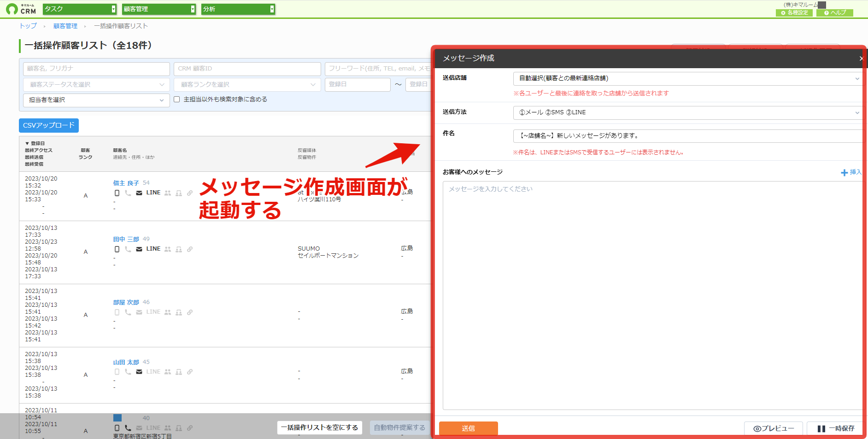
Task: Click the group people icon for 田中 三郎
Action: (168, 249)
